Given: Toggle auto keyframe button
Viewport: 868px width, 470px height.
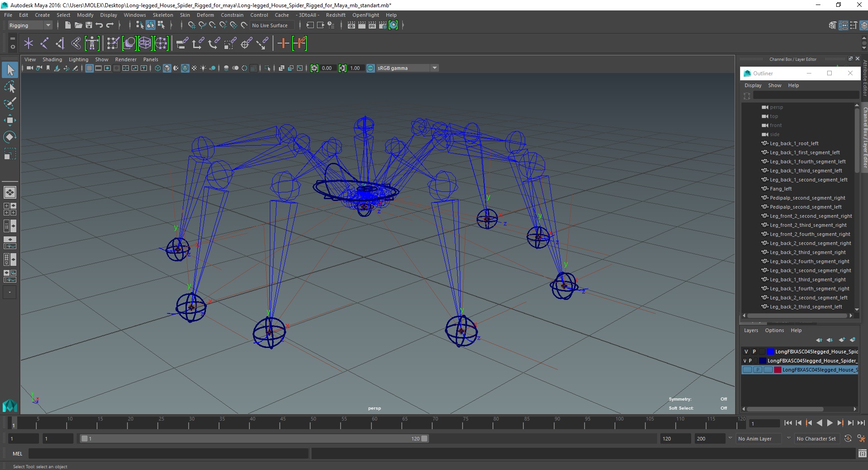Looking at the screenshot, I should (848, 439).
